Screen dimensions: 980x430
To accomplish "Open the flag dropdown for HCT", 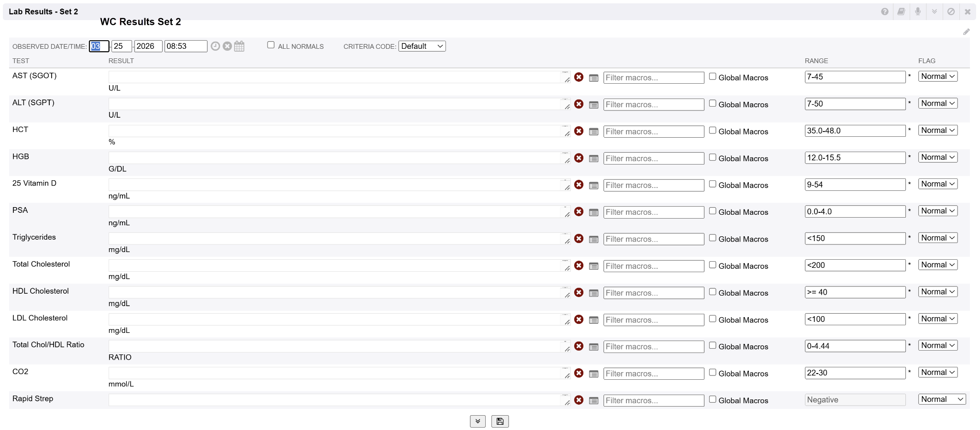I will click(937, 131).
